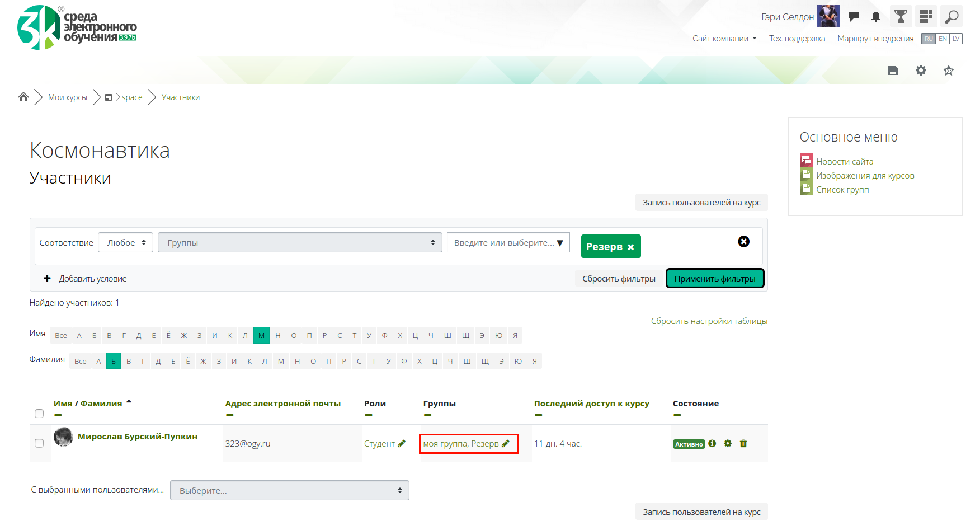Open the Сайт компании menu
The width and height of the screenshot is (980, 530).
pos(724,39)
